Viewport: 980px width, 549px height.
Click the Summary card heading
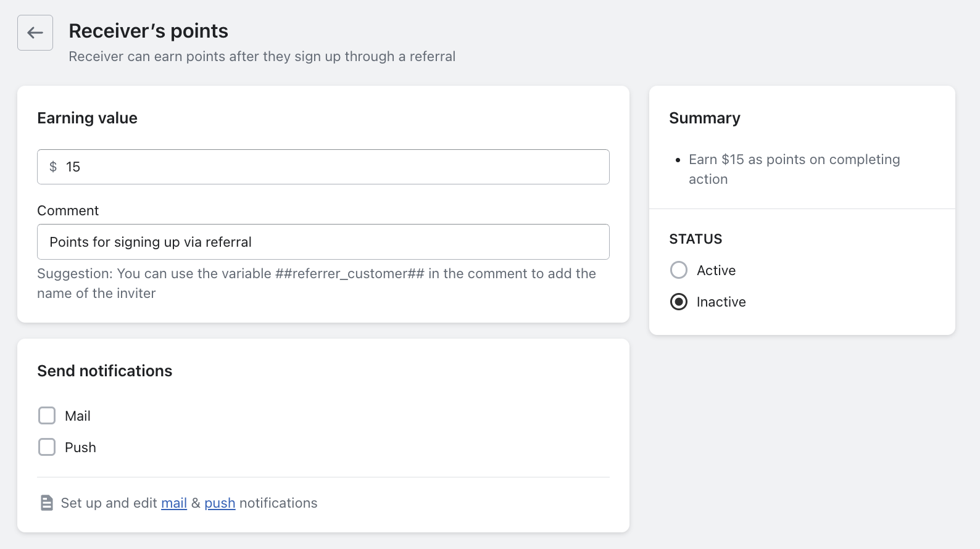pyautogui.click(x=705, y=118)
